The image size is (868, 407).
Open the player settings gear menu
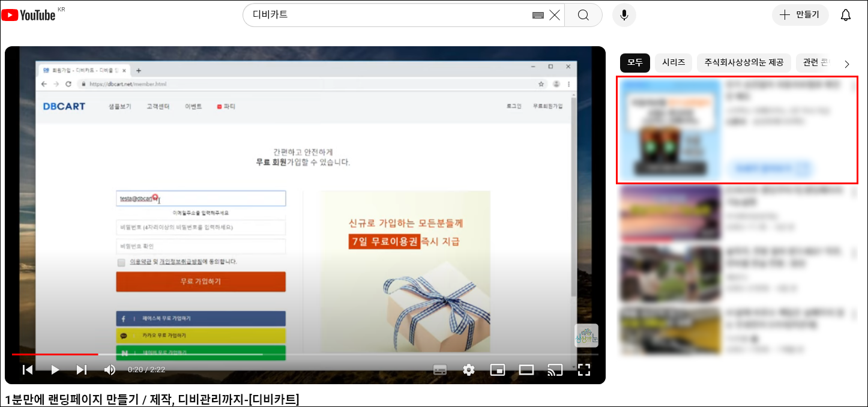[469, 370]
